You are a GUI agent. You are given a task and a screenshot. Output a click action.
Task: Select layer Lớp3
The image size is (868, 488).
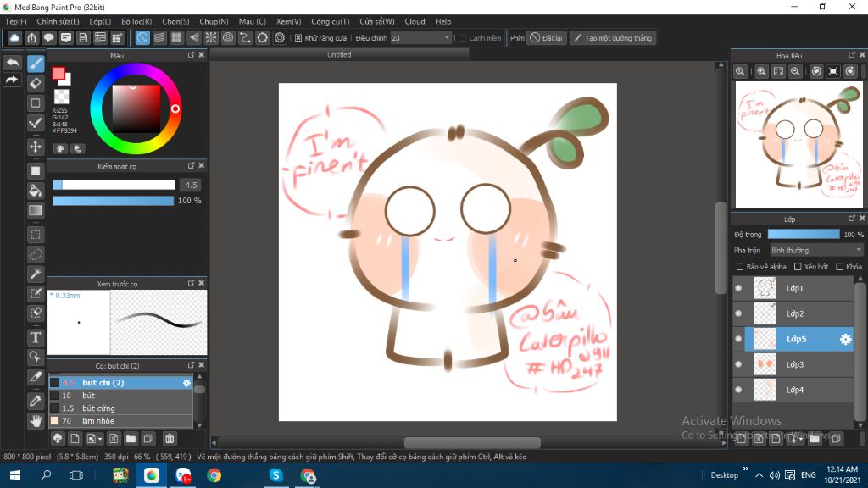[795, 364]
